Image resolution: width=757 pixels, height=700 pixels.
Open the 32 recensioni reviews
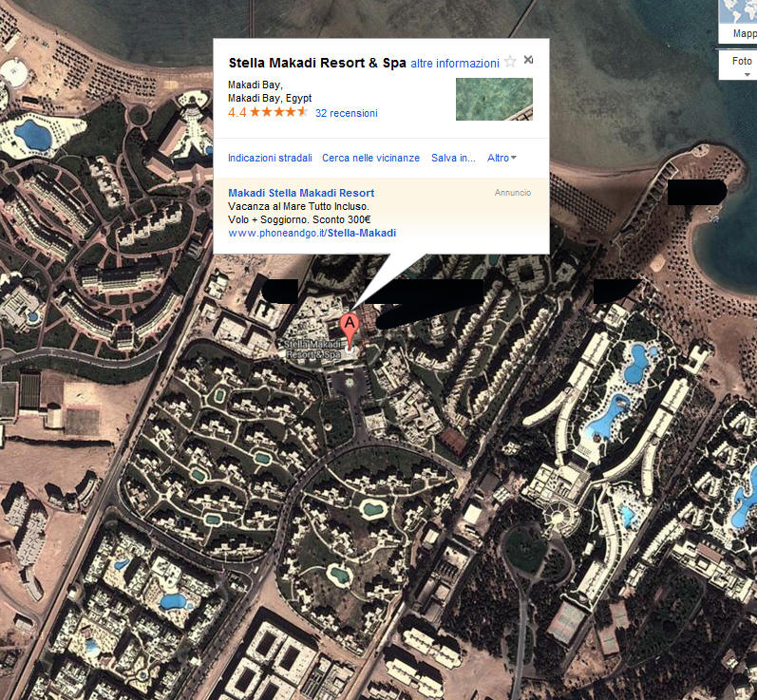tap(347, 113)
